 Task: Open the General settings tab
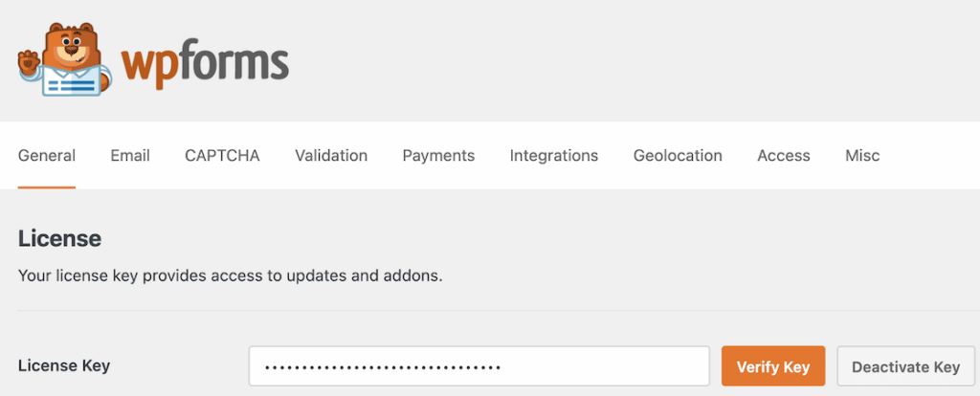(47, 156)
